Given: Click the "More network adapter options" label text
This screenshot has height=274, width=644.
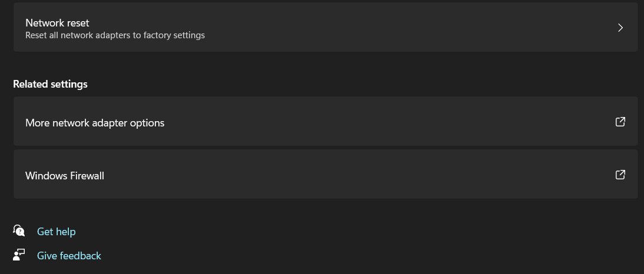Looking at the screenshot, I should (x=95, y=123).
